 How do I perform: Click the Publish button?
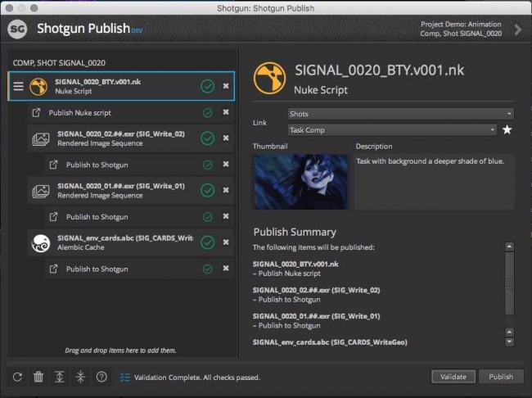(x=500, y=377)
